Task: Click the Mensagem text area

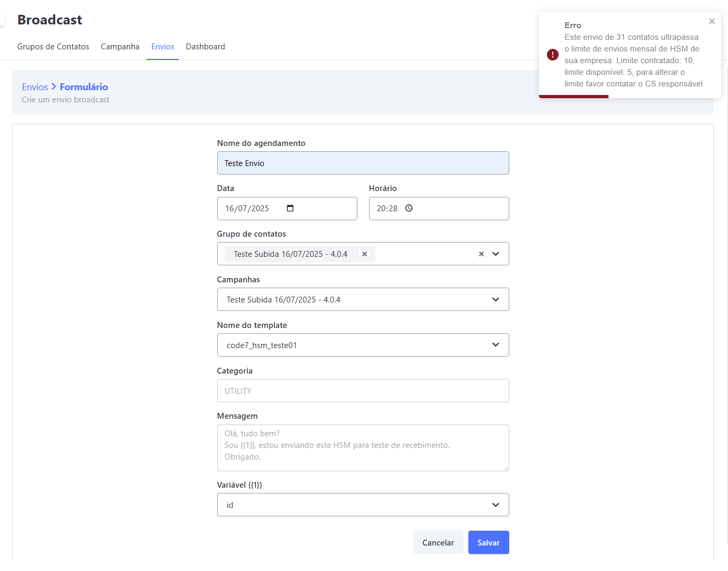Action: point(363,447)
